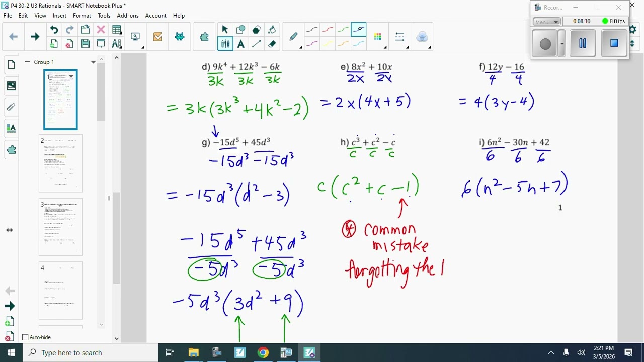
Task: Redo the last undone action
Action: tap(69, 30)
